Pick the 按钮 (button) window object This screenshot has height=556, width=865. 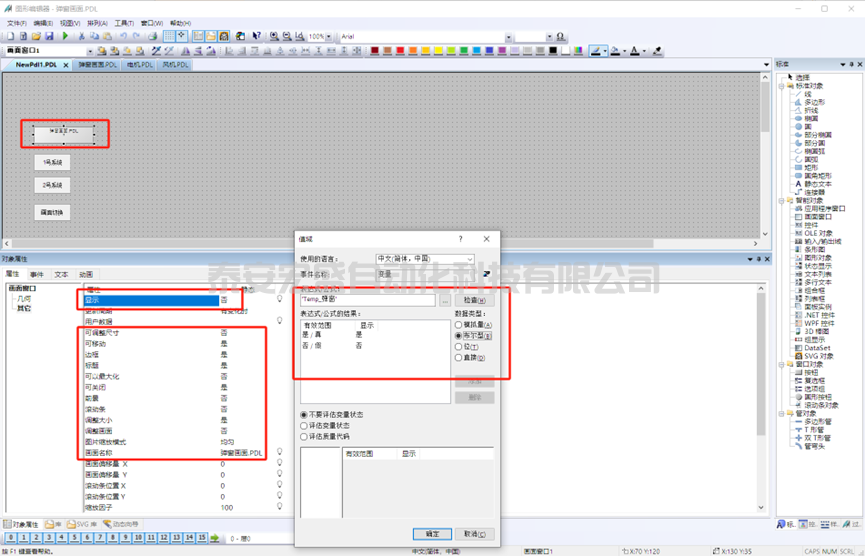click(x=811, y=372)
